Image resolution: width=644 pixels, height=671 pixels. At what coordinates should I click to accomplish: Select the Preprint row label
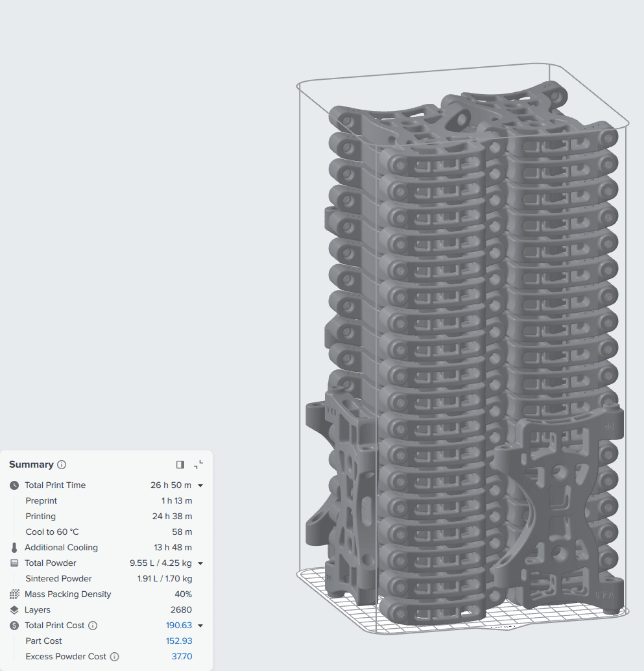(x=41, y=501)
